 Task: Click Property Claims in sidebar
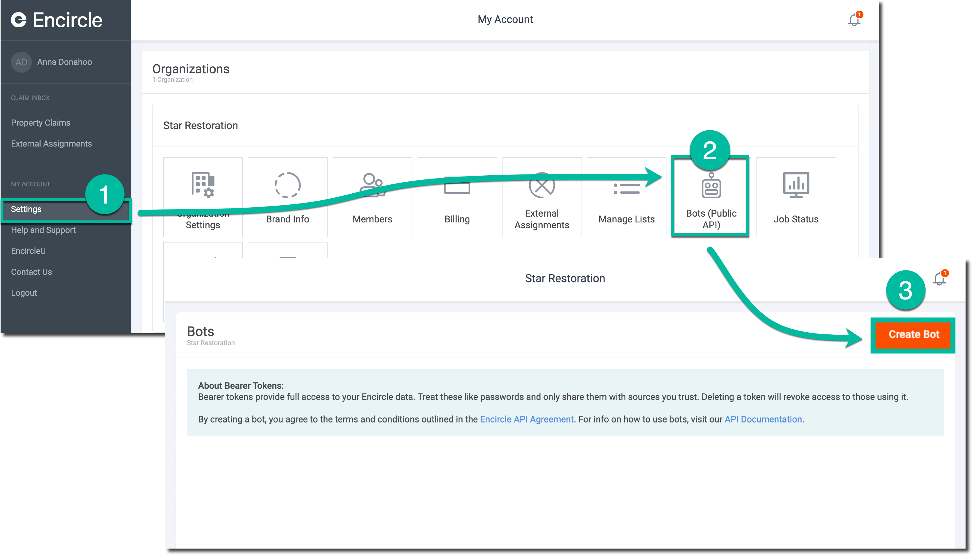coord(42,122)
